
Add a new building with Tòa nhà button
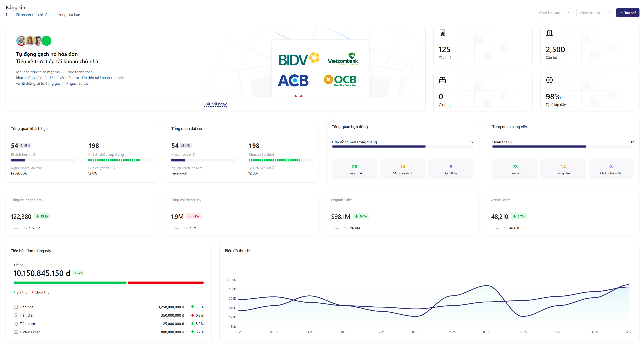pyautogui.click(x=627, y=13)
